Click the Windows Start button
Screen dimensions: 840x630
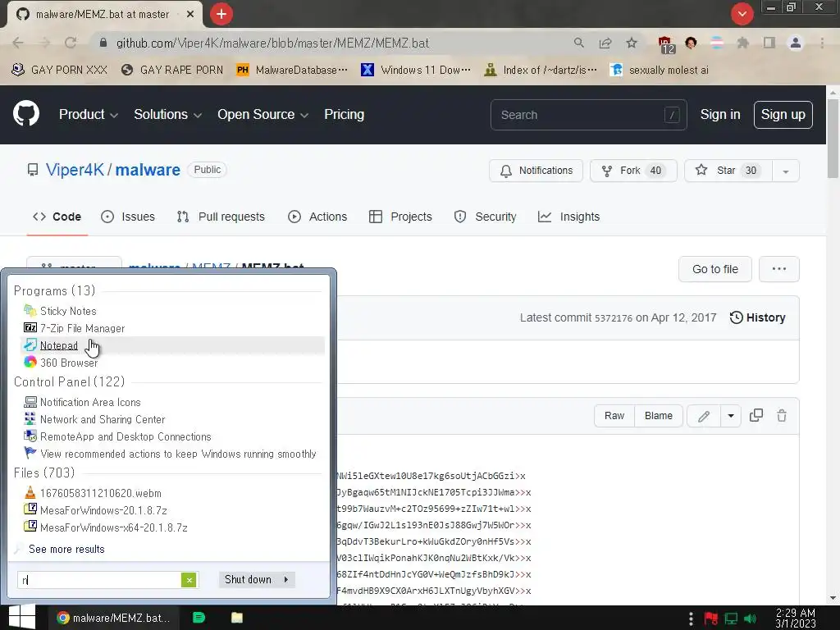tap(22, 617)
